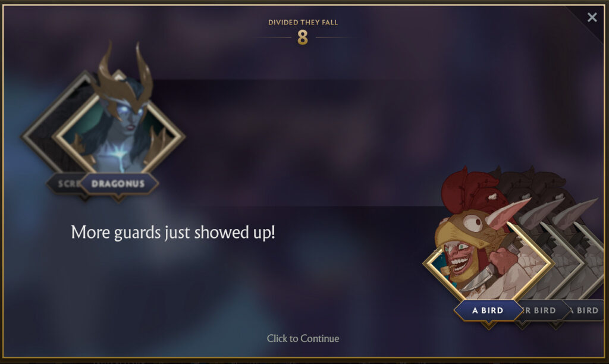The image size is (609, 364).
Task: Select the dimmed 'ER BIRD' middle name tag
Action: (541, 310)
